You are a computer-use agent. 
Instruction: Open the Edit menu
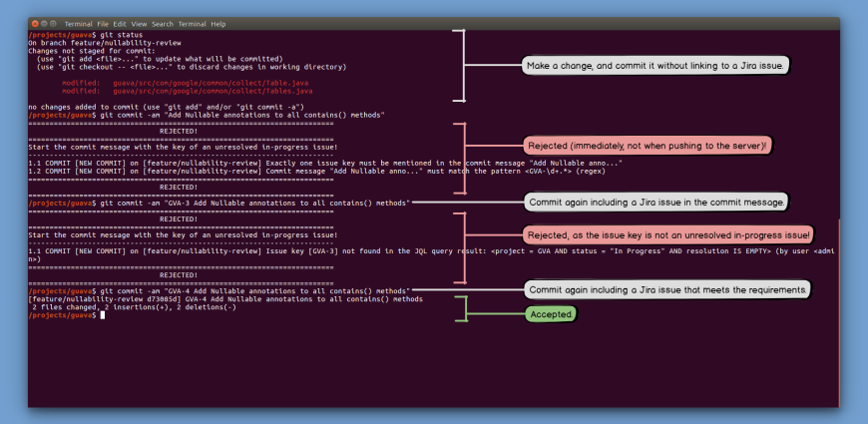(122, 23)
